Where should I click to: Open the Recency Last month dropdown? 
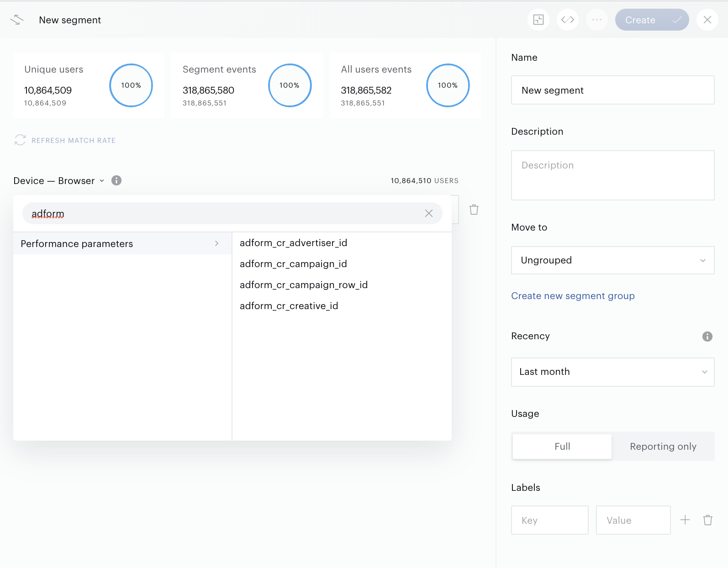click(x=613, y=372)
